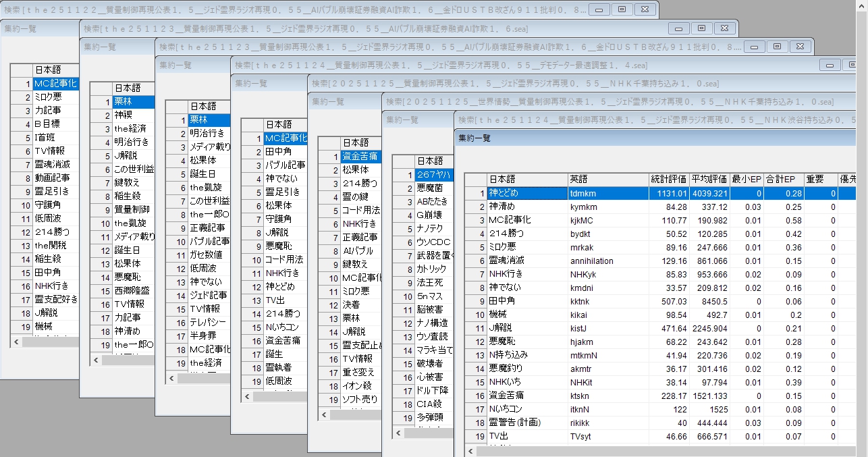Select the 西郷隆盛 list entry
Screen dimensions: 868x457
(132, 290)
